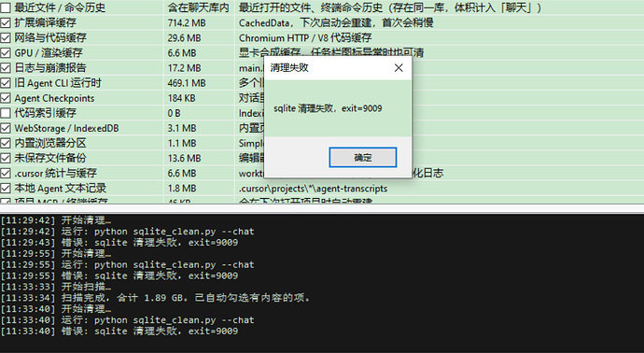Viewport: 644px width, 353px height.
Task: Uncheck the 网络与代码缓存 checkbox
Action: pyautogui.click(x=6, y=37)
